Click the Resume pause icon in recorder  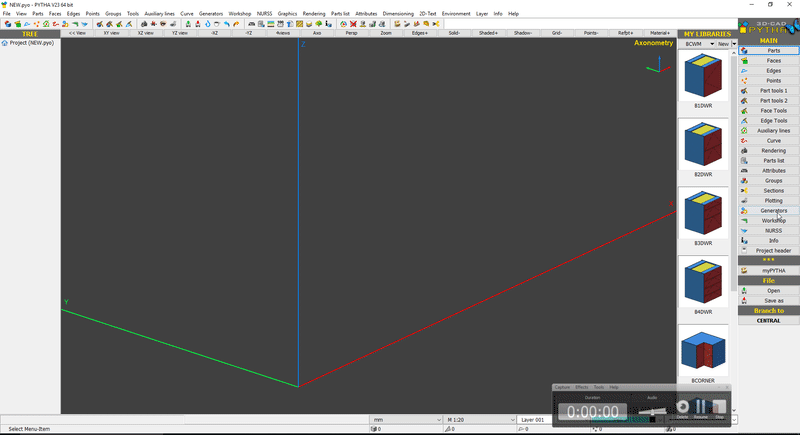click(701, 407)
